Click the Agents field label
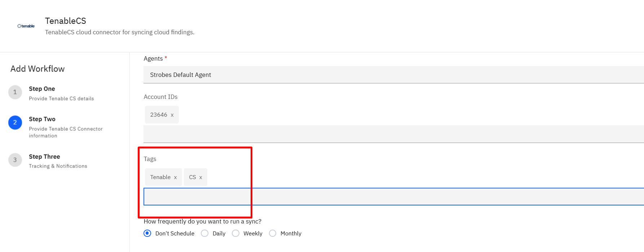This screenshot has width=644, height=252. 153,58
